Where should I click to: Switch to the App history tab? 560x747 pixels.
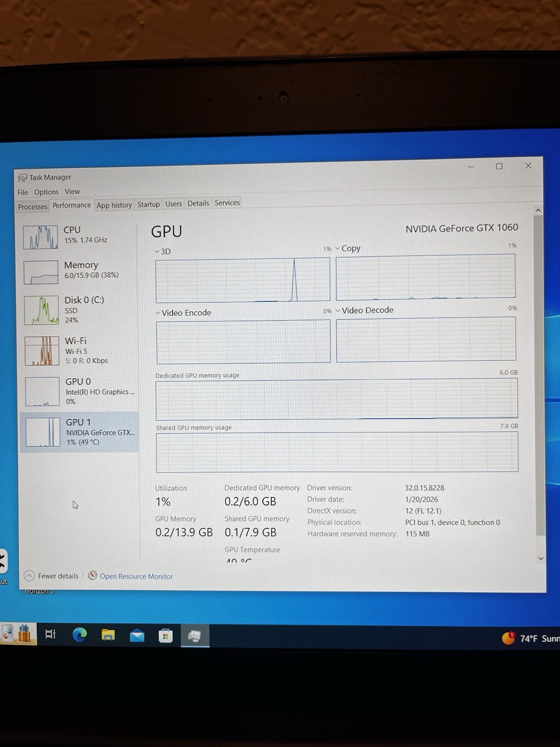pyautogui.click(x=114, y=205)
